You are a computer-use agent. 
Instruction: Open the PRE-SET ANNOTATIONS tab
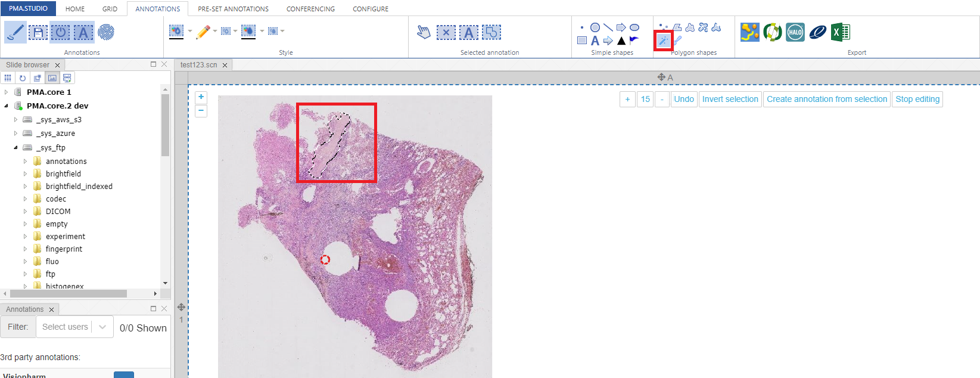[x=233, y=9]
